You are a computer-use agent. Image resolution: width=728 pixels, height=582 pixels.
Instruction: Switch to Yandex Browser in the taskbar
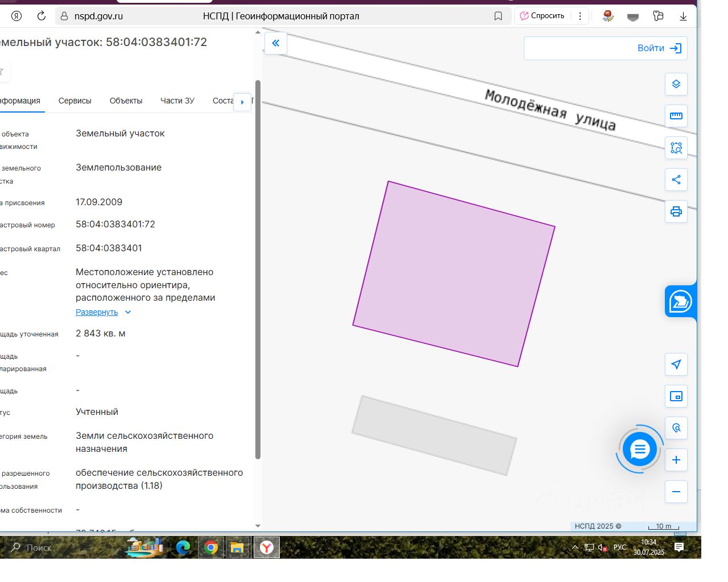tap(266, 547)
